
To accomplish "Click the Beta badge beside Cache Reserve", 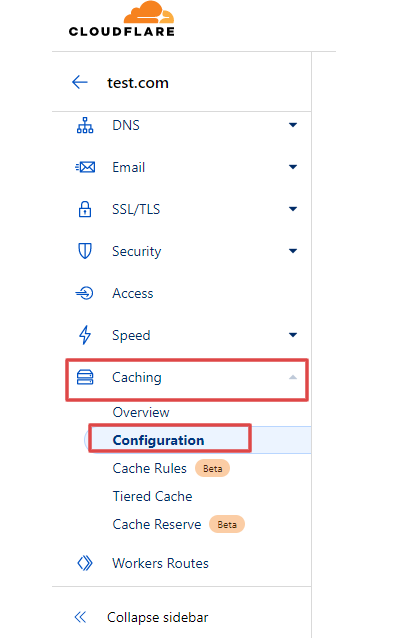I will (x=227, y=524).
